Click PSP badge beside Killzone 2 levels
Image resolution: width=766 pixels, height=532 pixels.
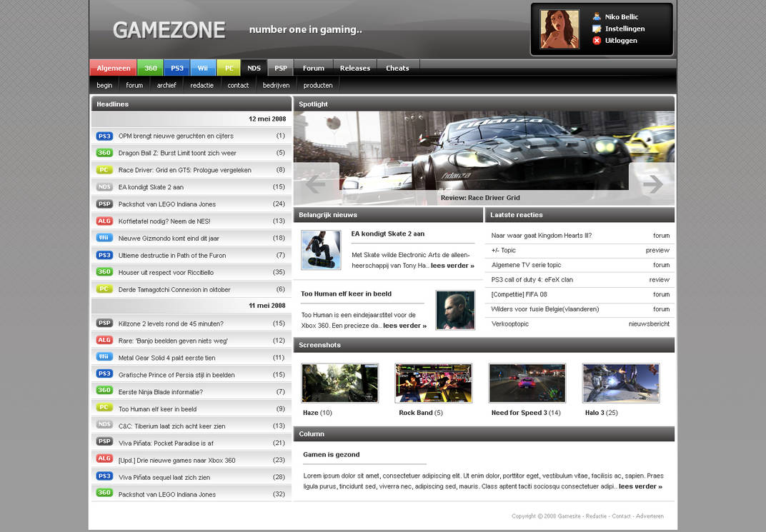(104, 323)
